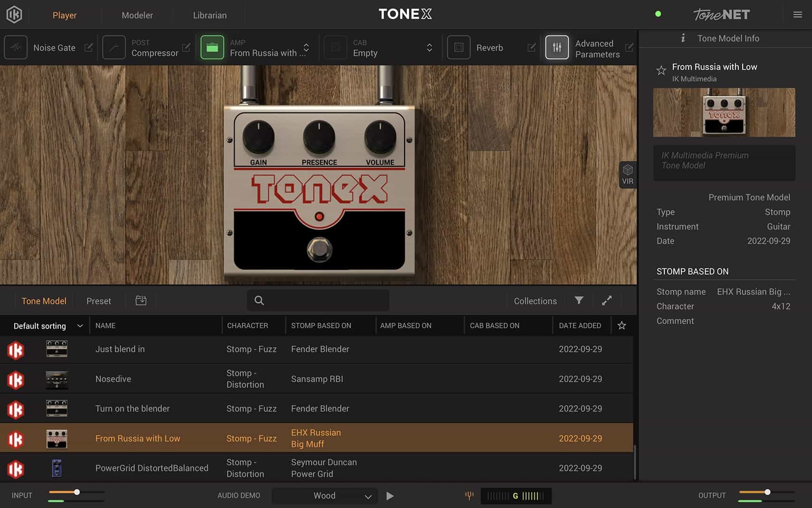
Task: Expand browser with the arrows icon
Action: click(x=606, y=300)
